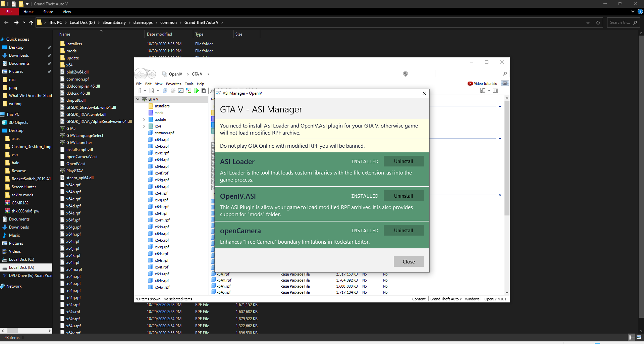Close the ASI Manager dialog with Close button
This screenshot has height=344, width=644.
(409, 261)
